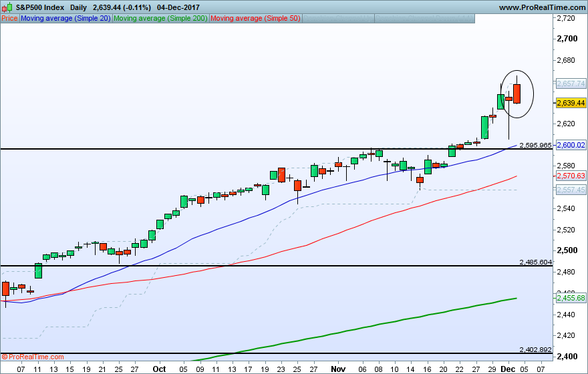This screenshot has width=588, height=374.
Task: Click the 2,480 price axis label
Action: (x=566, y=272)
